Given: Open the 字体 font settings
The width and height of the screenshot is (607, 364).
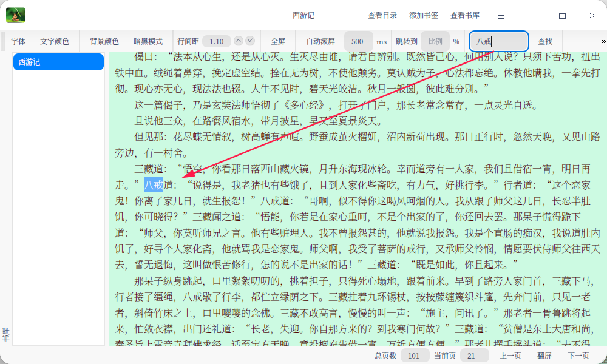Looking at the screenshot, I should [x=18, y=41].
